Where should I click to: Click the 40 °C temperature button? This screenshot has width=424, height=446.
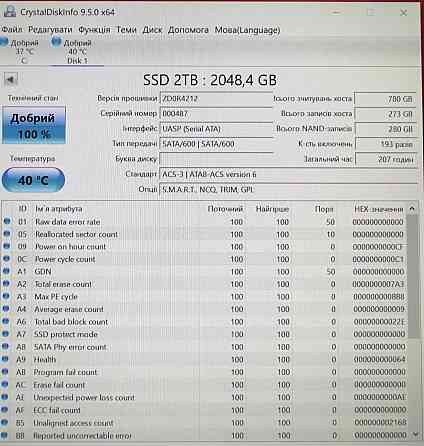point(33,180)
